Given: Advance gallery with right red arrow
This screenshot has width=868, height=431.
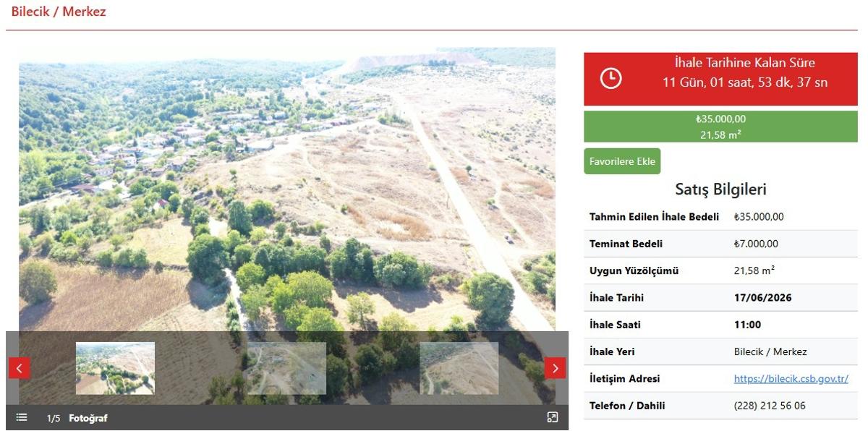Looking at the screenshot, I should 555,368.
